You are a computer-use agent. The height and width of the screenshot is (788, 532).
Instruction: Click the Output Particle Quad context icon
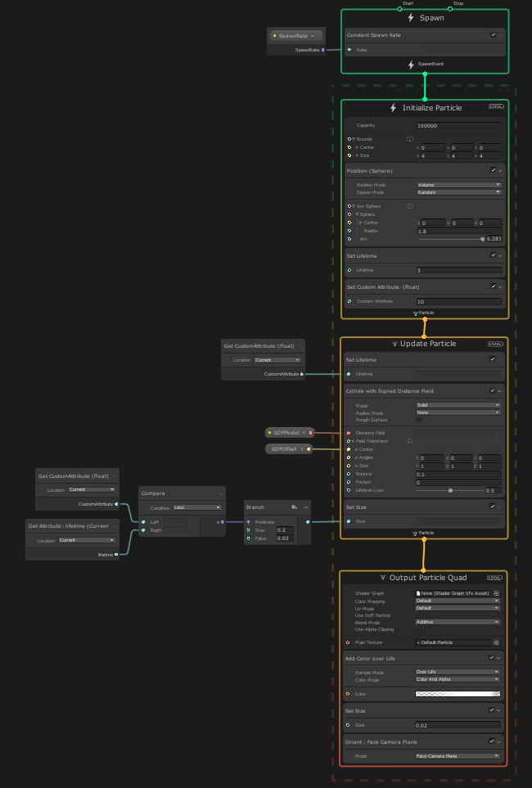pos(383,578)
